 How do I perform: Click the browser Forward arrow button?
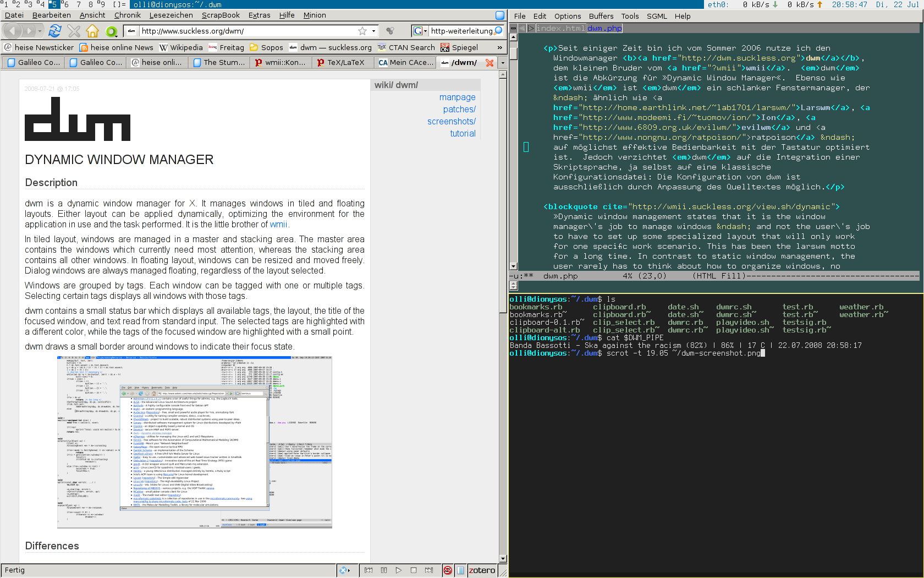pyautogui.click(x=28, y=31)
